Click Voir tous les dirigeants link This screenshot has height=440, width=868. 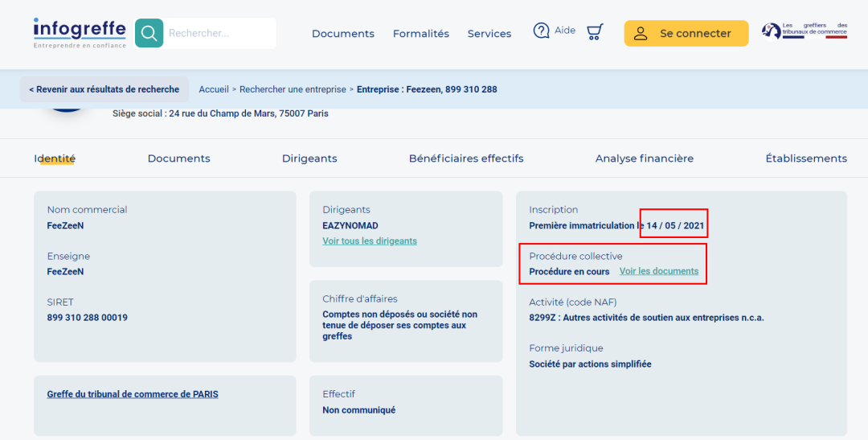pyautogui.click(x=370, y=241)
